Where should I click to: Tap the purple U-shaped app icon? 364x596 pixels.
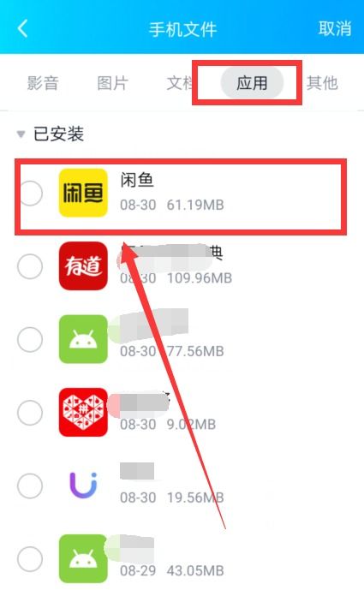pyautogui.click(x=83, y=485)
